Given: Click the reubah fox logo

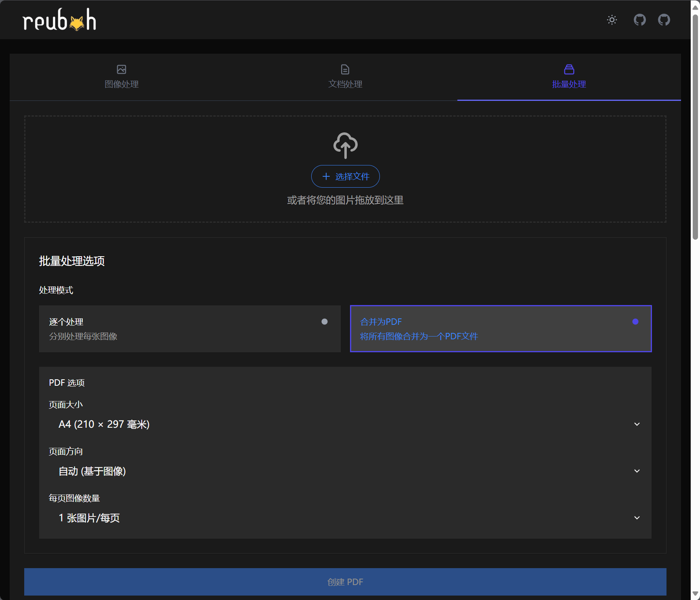Looking at the screenshot, I should point(59,20).
